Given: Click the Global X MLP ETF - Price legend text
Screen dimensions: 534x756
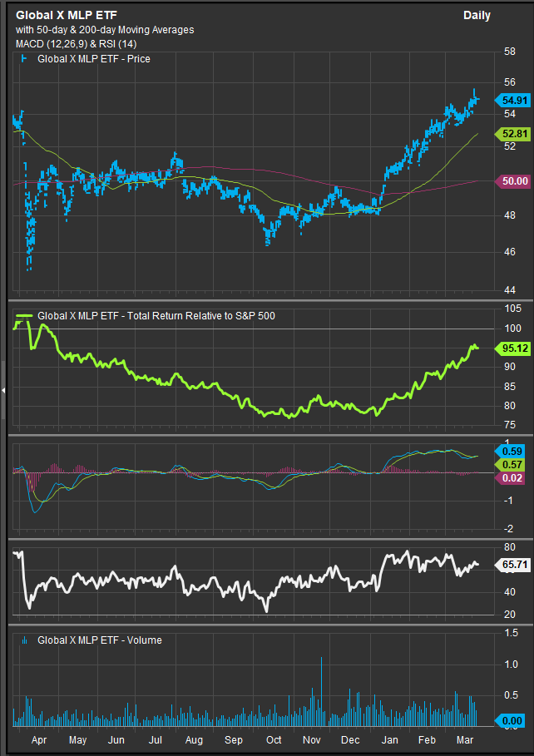Looking at the screenshot, I should (94, 59).
